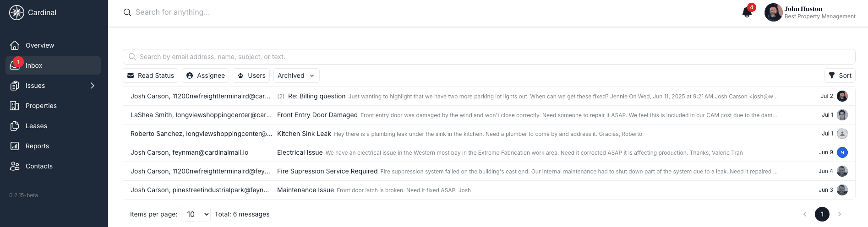The width and height of the screenshot is (868, 227).
Task: Select Inbox in the sidebar
Action: (53, 65)
